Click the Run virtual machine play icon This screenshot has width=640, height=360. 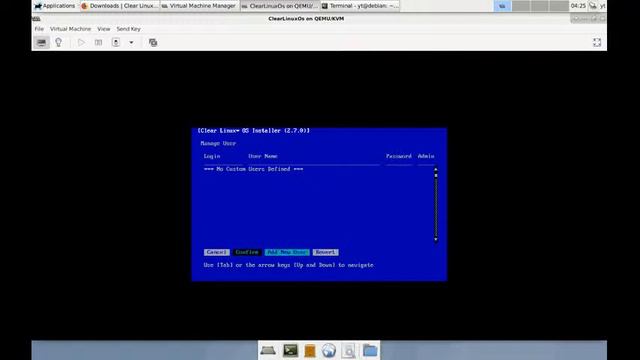click(x=81, y=42)
